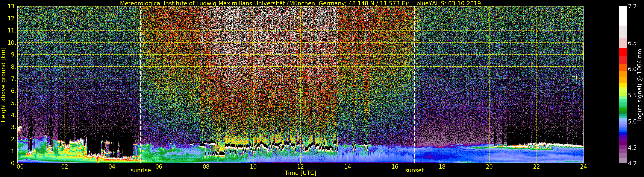The width and height of the screenshot is (644, 177).
Task: Click the 'Height above ground [km]' axis label
Action: pyautogui.click(x=3, y=85)
